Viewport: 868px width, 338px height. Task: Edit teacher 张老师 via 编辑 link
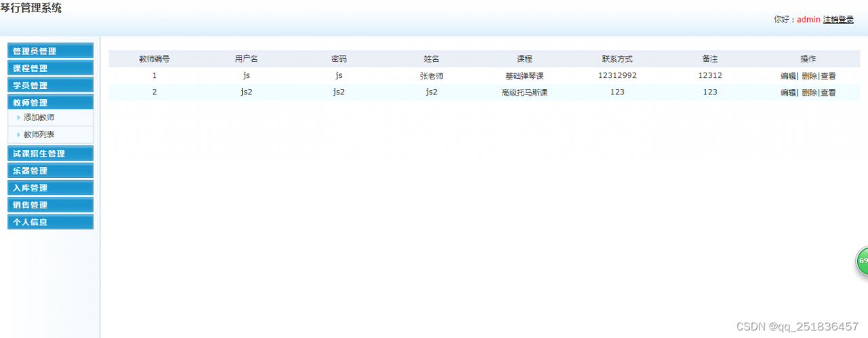pos(788,76)
